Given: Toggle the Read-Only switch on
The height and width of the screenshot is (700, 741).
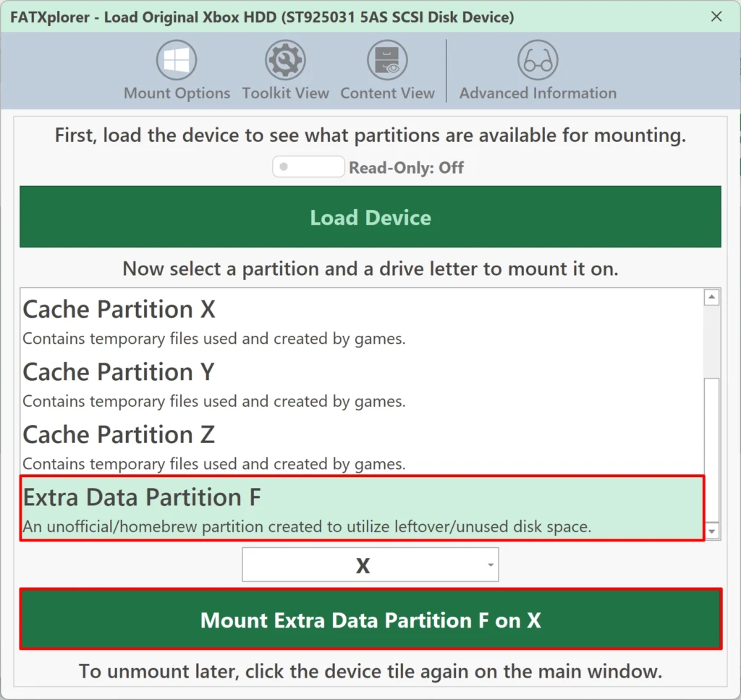Looking at the screenshot, I should tap(308, 166).
